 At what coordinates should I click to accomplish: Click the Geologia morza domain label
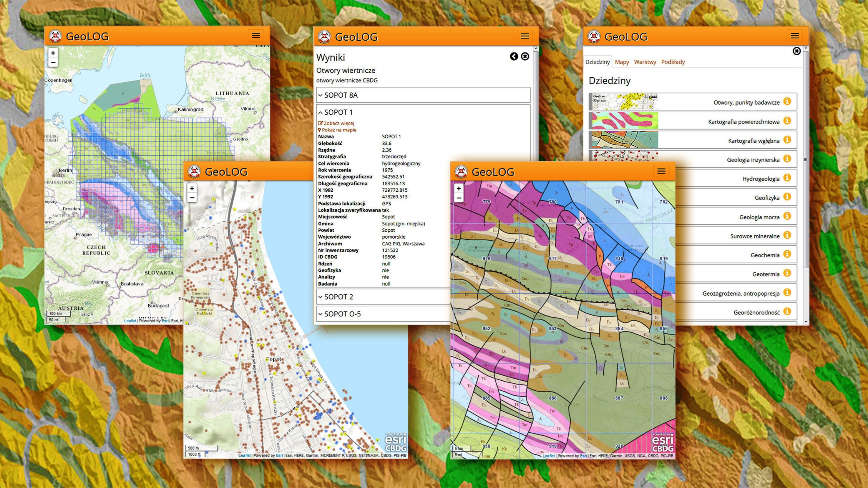759,217
